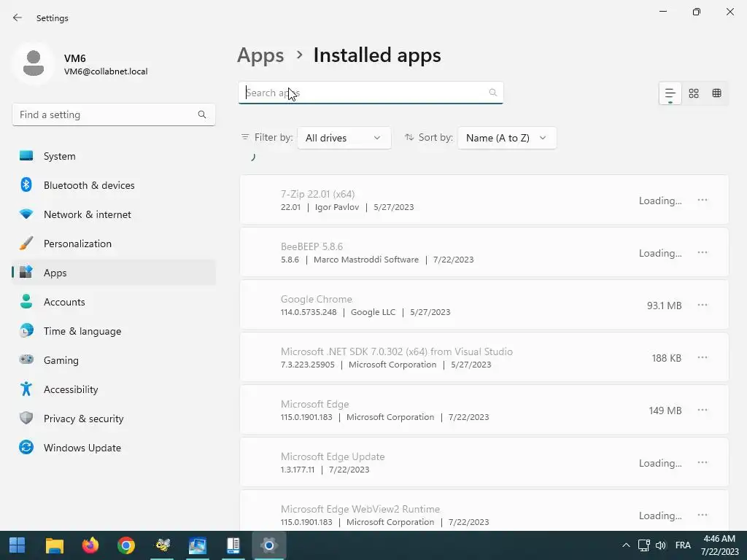Show hidden system tray icons

click(626, 545)
